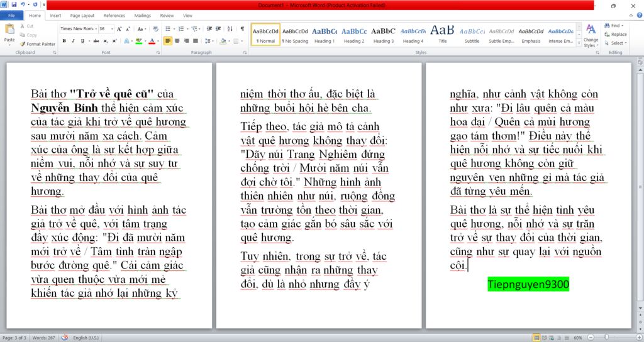Switch to the Review tab
Screen dimensions: 644x342
tap(167, 15)
